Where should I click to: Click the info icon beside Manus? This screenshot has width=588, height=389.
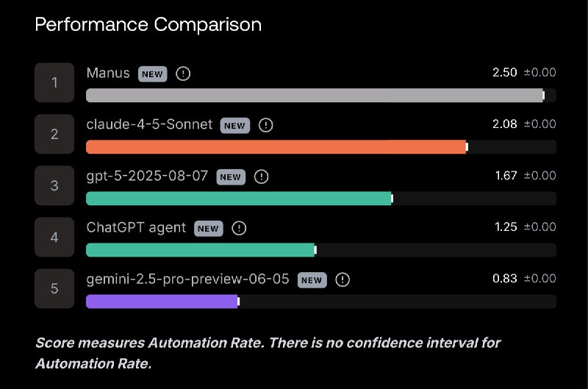pyautogui.click(x=183, y=74)
